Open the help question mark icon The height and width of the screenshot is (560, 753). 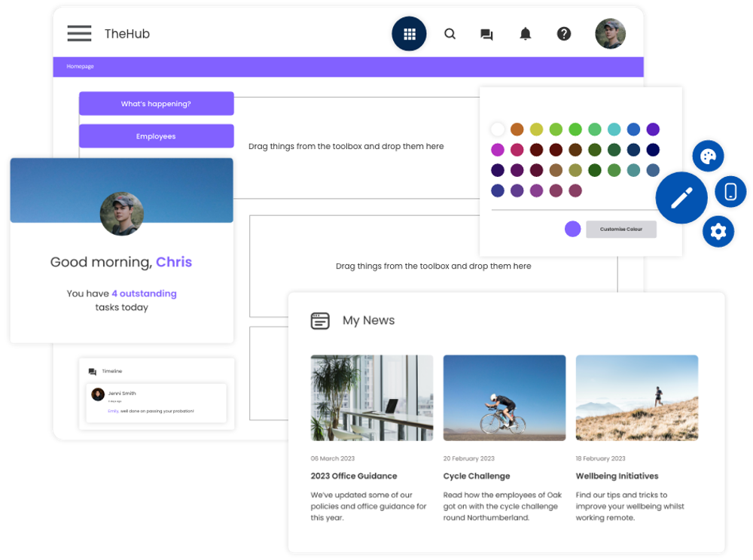tap(564, 34)
